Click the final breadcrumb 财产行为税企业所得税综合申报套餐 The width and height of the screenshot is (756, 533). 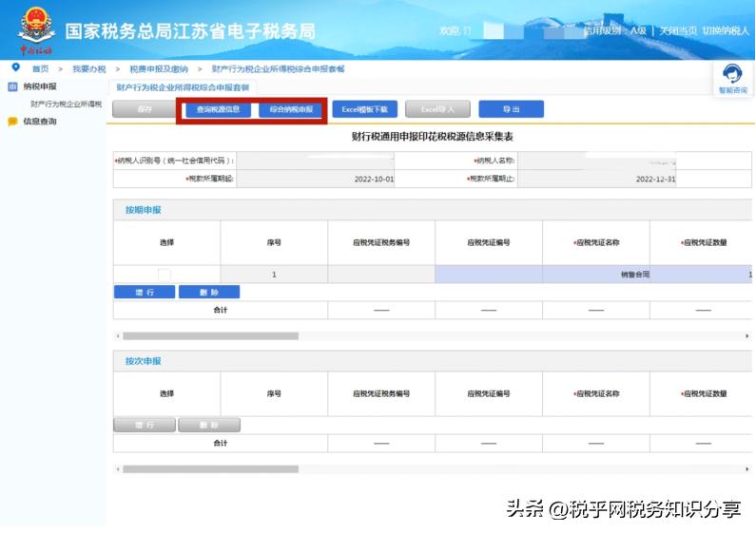point(279,69)
